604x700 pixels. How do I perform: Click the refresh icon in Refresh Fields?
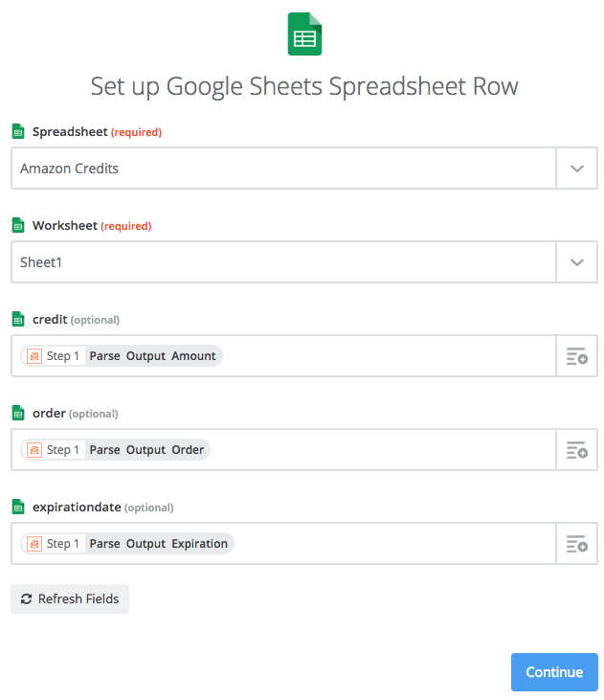click(27, 599)
